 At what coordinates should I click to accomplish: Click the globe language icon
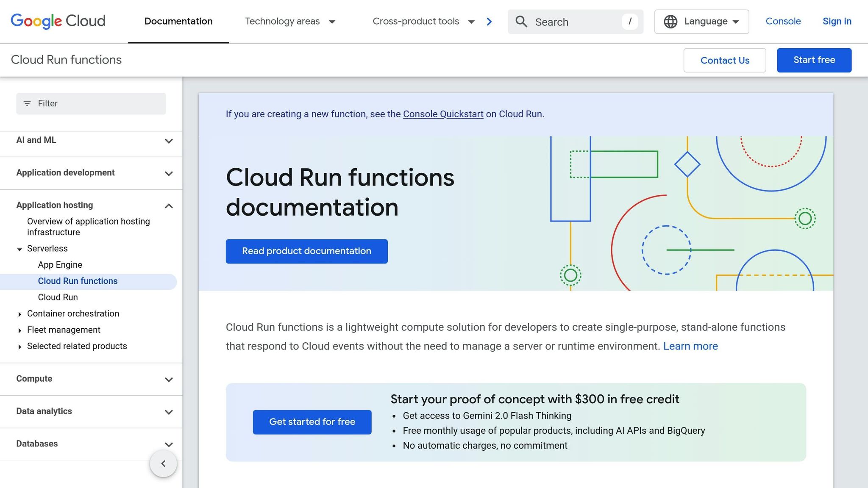[670, 22]
